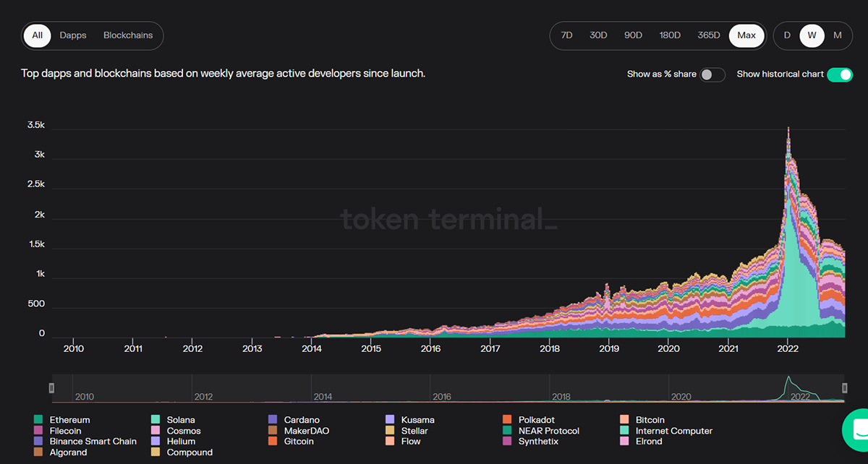Set the time range to 7D
Screen dimensions: 868x464
point(567,35)
